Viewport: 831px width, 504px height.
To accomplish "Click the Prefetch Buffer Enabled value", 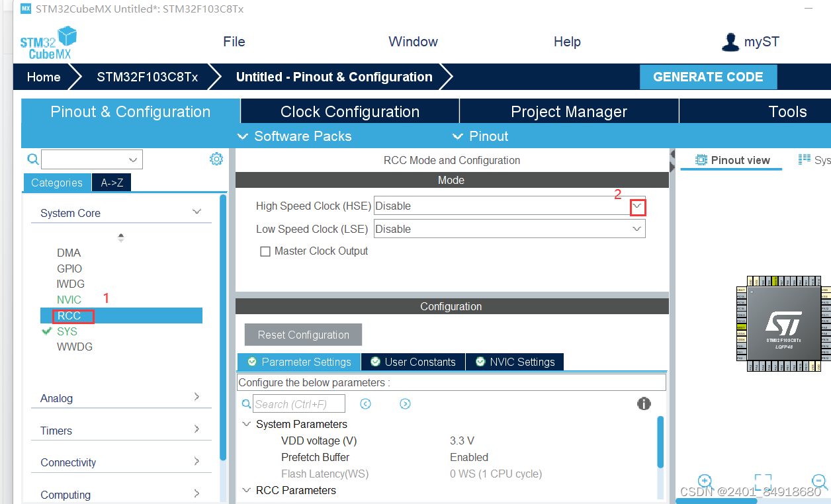I will click(x=469, y=457).
